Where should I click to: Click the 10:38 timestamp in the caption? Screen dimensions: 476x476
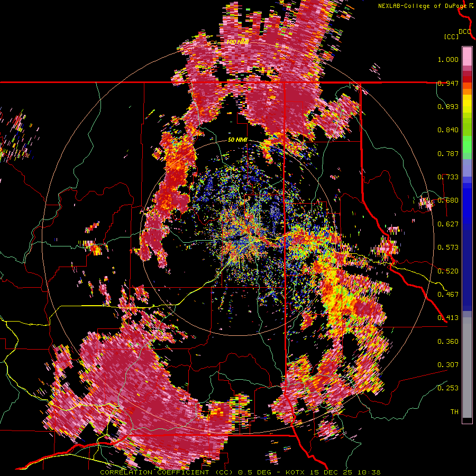point(369,472)
